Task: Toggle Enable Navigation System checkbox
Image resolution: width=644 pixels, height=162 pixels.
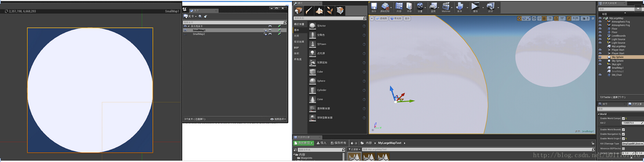Action: tap(623, 134)
